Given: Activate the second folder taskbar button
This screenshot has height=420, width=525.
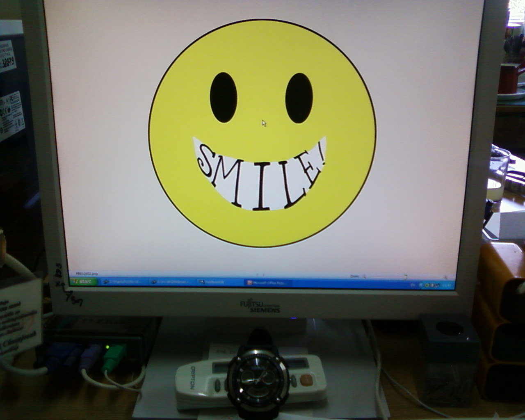Looking at the screenshot, I should (171, 282).
